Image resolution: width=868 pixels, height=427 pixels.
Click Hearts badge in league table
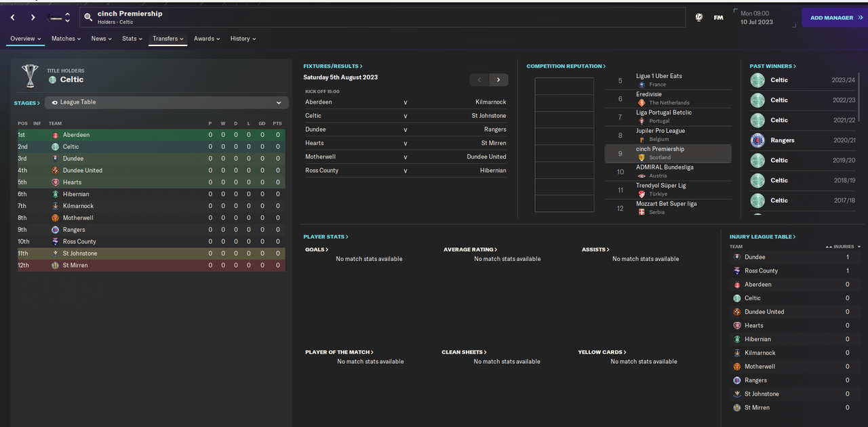56,182
